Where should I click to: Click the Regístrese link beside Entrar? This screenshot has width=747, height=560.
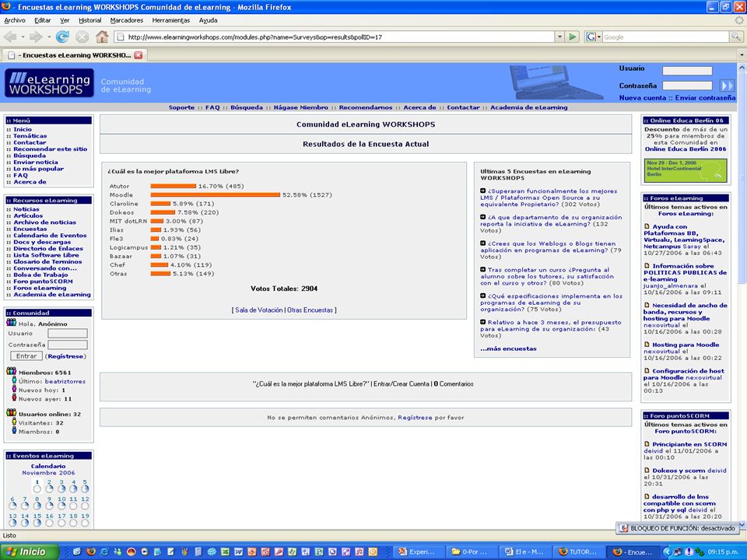pos(65,356)
